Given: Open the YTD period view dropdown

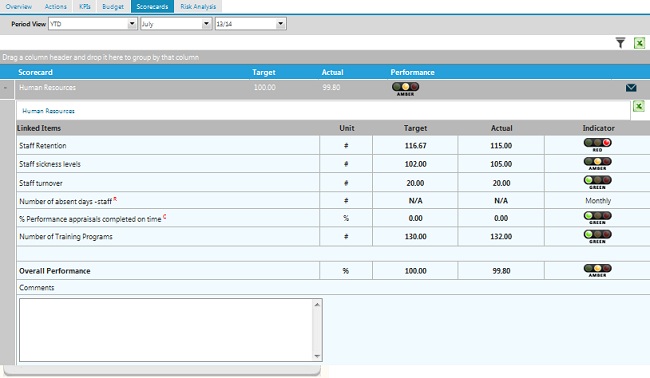Looking at the screenshot, I should pyautogui.click(x=132, y=24).
